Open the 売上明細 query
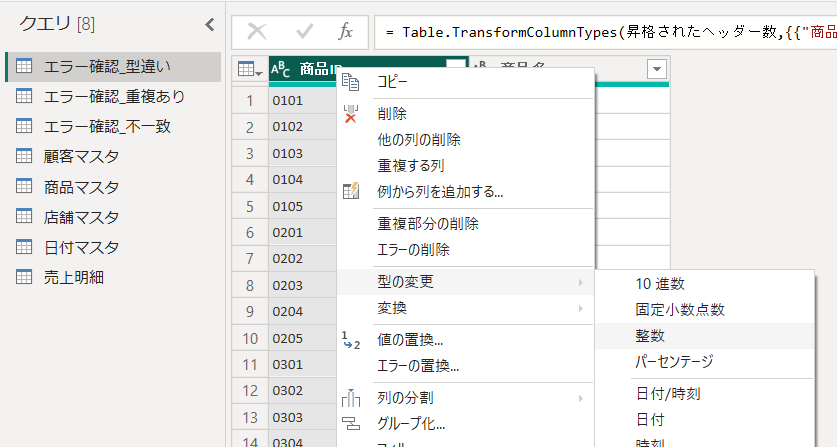This screenshot has width=837, height=447. (113, 277)
